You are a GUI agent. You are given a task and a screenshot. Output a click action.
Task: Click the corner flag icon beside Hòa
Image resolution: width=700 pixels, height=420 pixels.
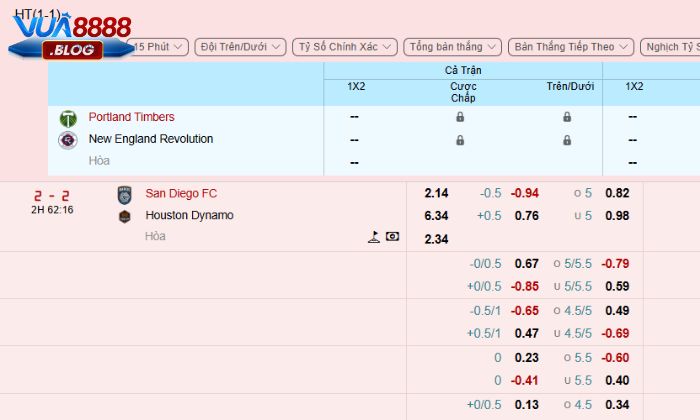pos(373,237)
